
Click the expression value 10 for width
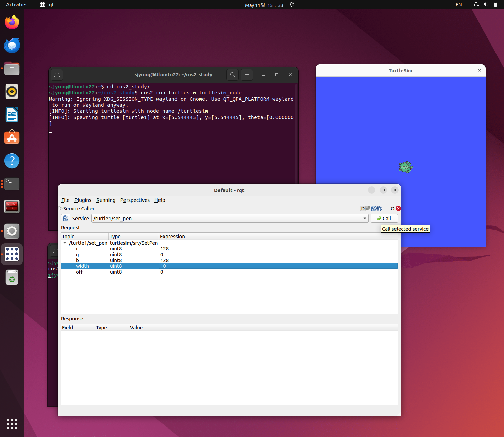[x=163, y=266]
